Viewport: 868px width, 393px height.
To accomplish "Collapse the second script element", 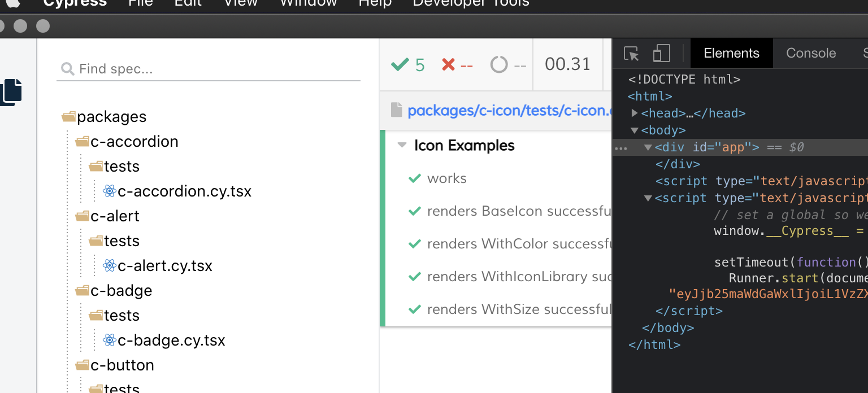I will pyautogui.click(x=648, y=198).
